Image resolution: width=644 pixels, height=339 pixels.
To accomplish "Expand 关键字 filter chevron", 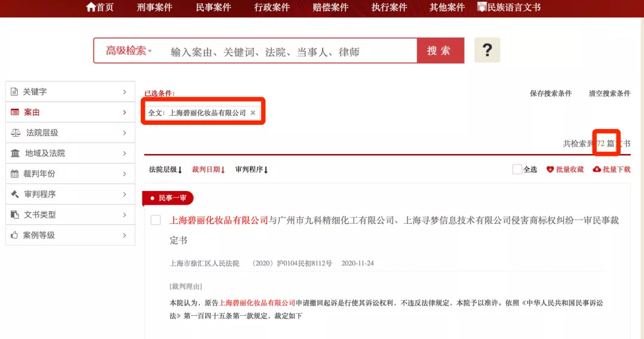I will (125, 92).
